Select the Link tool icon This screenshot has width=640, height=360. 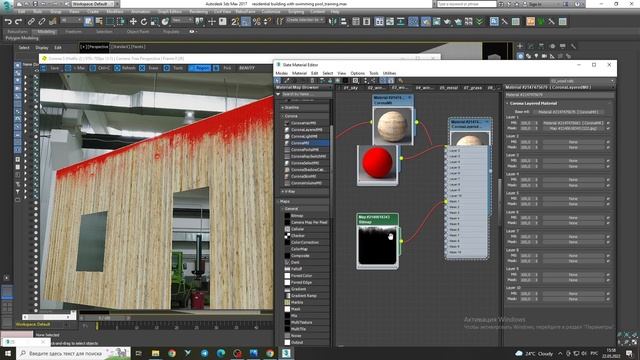pos(31,21)
